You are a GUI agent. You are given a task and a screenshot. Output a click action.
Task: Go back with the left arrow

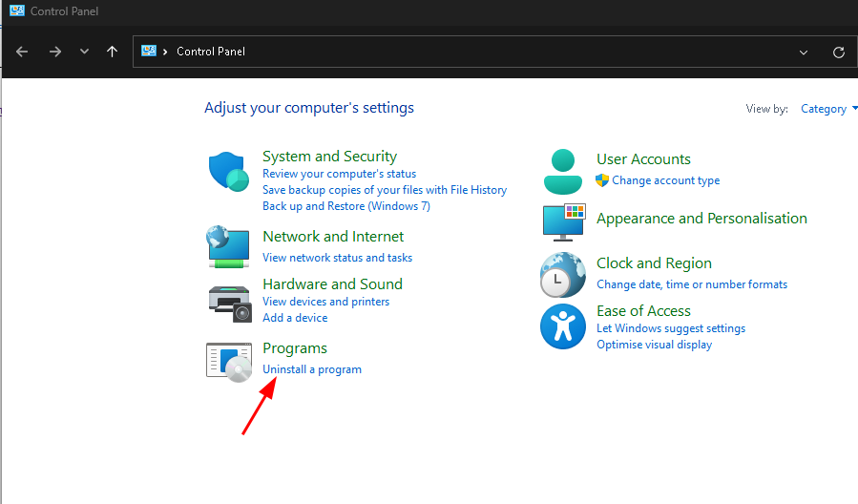click(x=22, y=52)
